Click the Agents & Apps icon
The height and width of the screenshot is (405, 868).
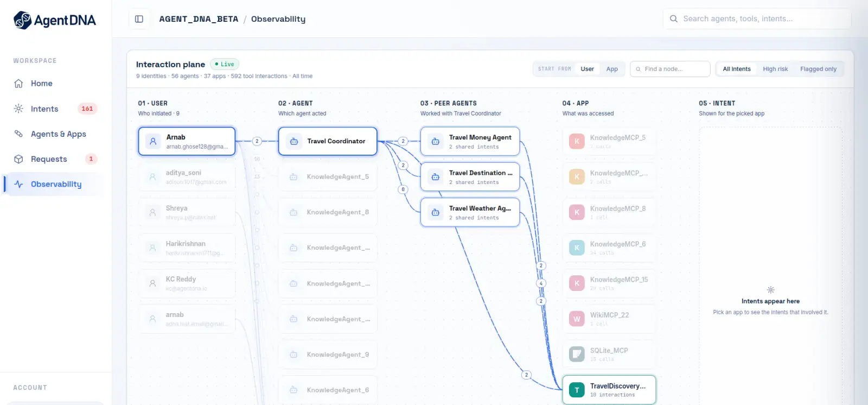pyautogui.click(x=18, y=134)
